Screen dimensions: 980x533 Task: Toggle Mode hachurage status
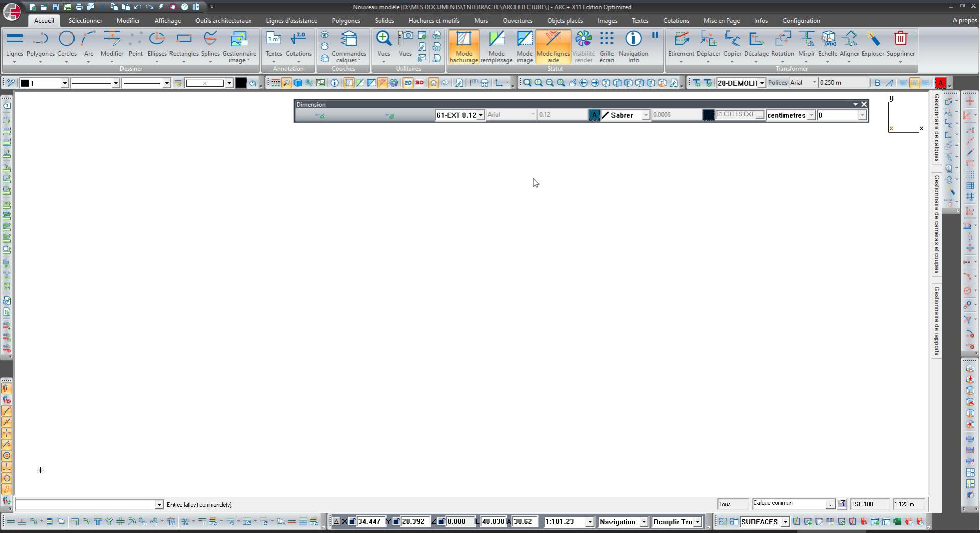[x=463, y=46]
